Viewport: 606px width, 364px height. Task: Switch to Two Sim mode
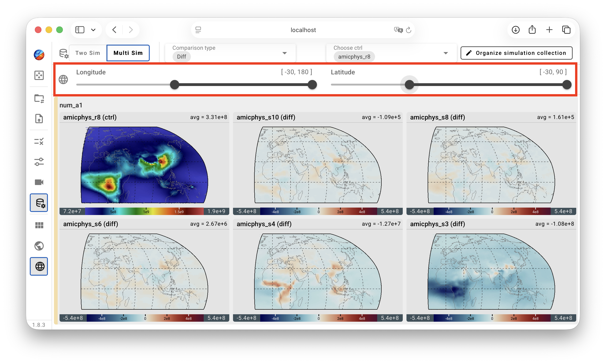88,53
